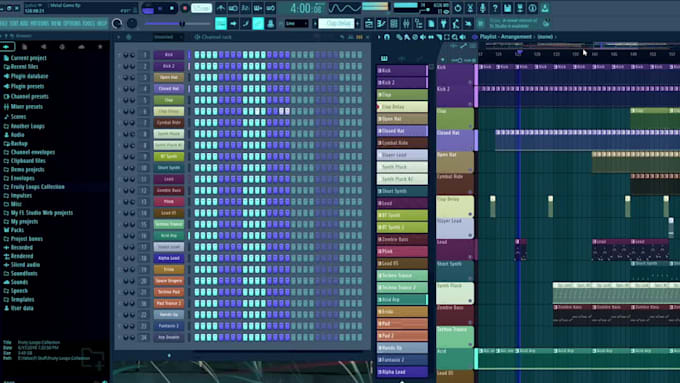Click the Closed Hat channel button
The image size is (680, 383).
[x=169, y=88]
